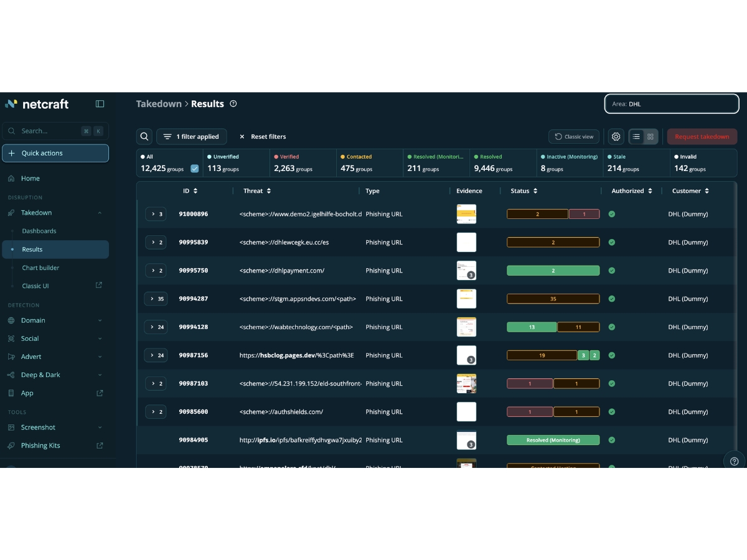This screenshot has height=560, width=747.
Task: Click the Domain globe icon
Action: click(11, 320)
